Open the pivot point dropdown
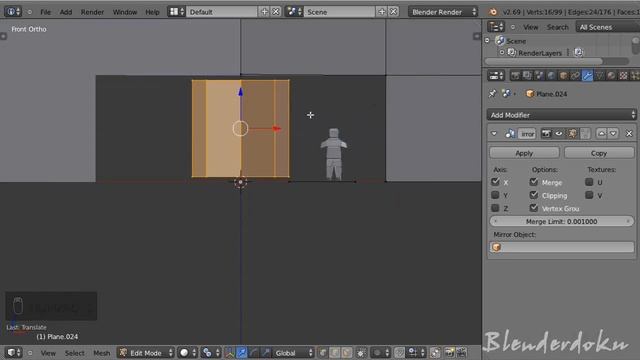This screenshot has width=640, height=360. pyautogui.click(x=211, y=352)
